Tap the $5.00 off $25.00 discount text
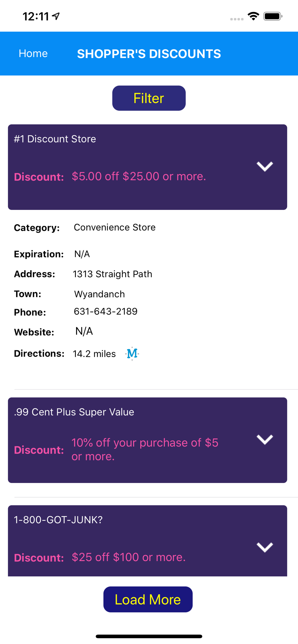This screenshot has width=298, height=644. coord(139,176)
